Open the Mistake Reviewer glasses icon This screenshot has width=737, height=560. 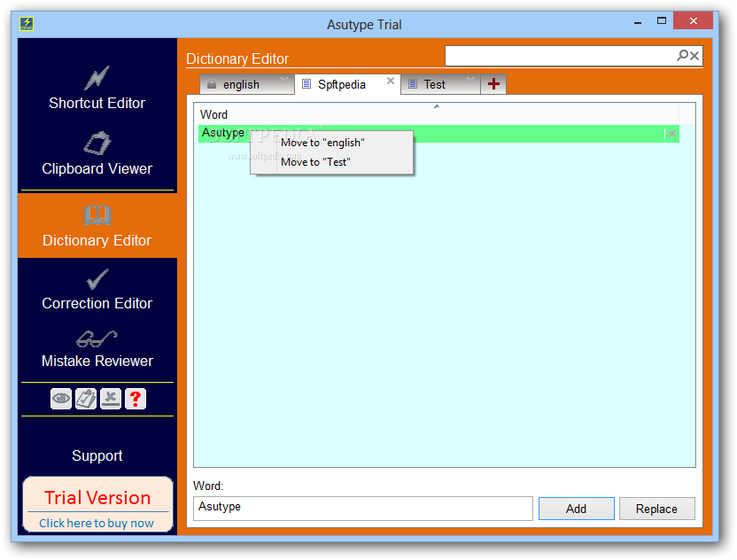pyautogui.click(x=97, y=339)
